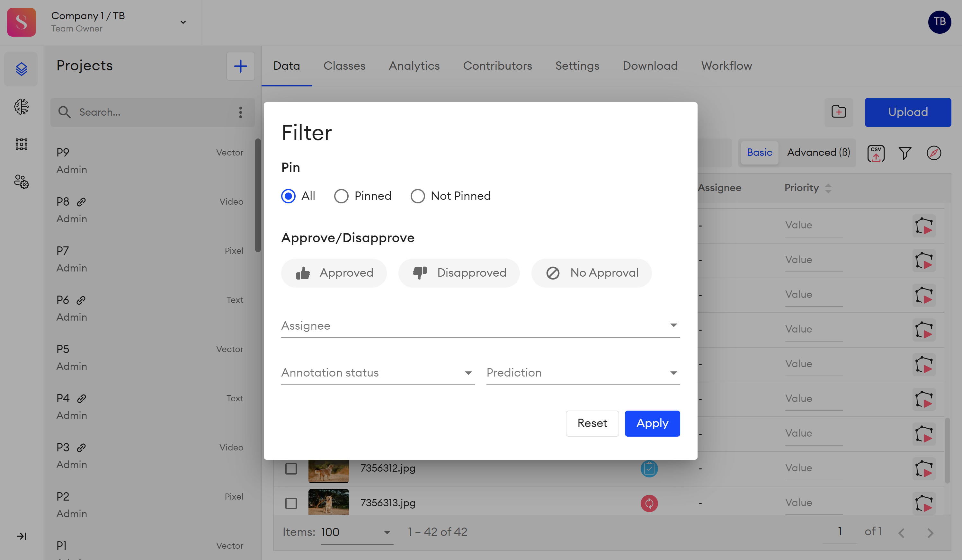Switch to the Analytics tab
Viewport: 962px width, 560px height.
point(414,66)
